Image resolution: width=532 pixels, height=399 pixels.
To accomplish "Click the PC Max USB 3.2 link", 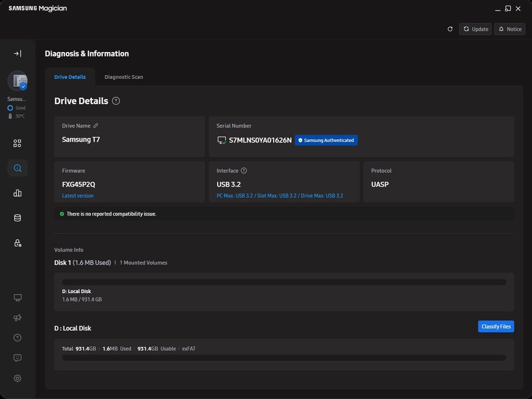I will point(280,196).
